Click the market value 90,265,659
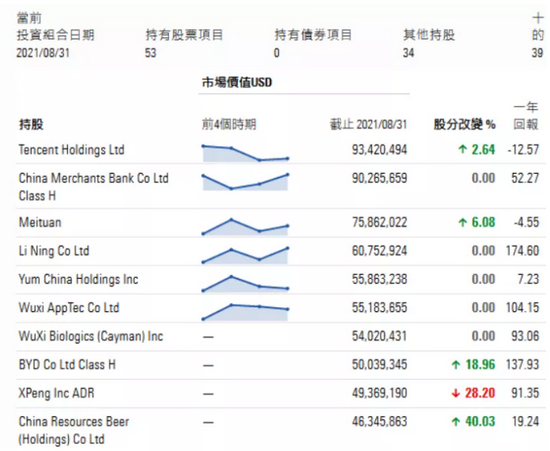The width and height of the screenshot is (550, 451). coord(380,178)
